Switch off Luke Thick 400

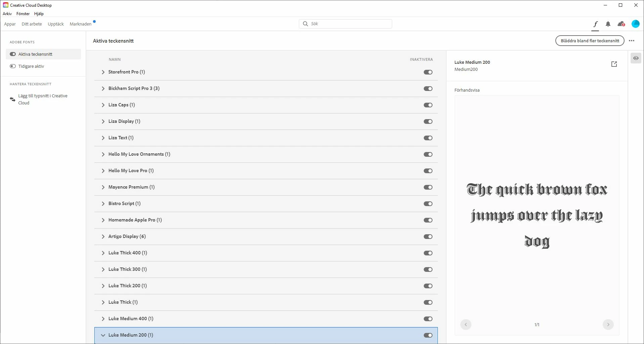pyautogui.click(x=428, y=253)
